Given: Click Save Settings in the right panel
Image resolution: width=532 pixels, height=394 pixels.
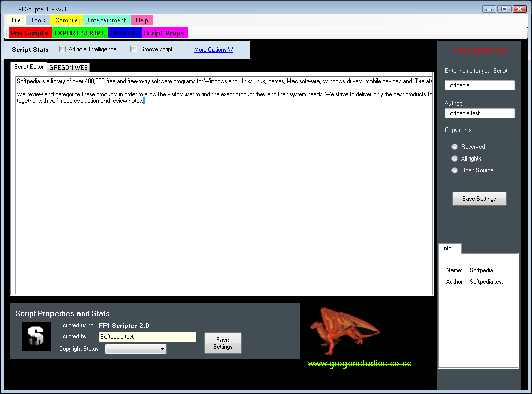Looking at the screenshot, I should (479, 199).
